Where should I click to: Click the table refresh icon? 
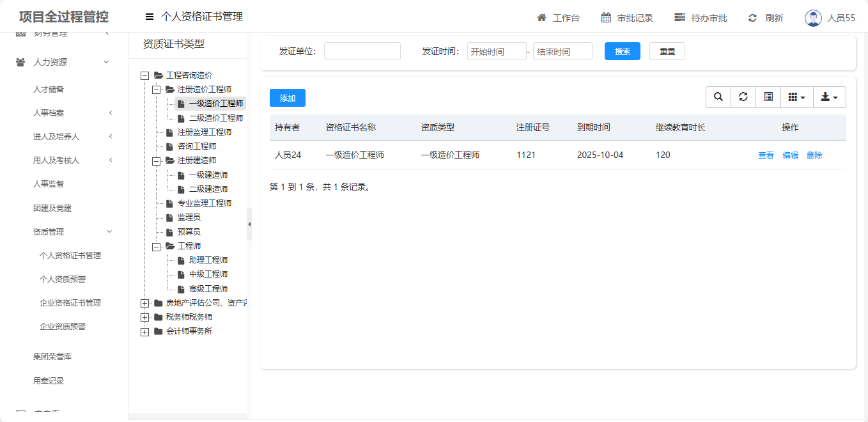click(743, 97)
